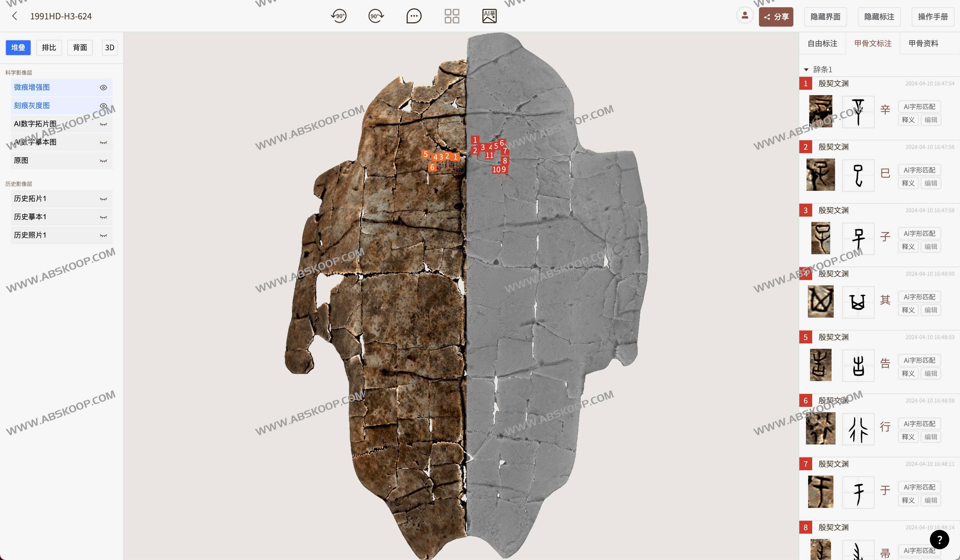Click the 隐藏标注 button
This screenshot has width=960, height=560.
tap(879, 17)
